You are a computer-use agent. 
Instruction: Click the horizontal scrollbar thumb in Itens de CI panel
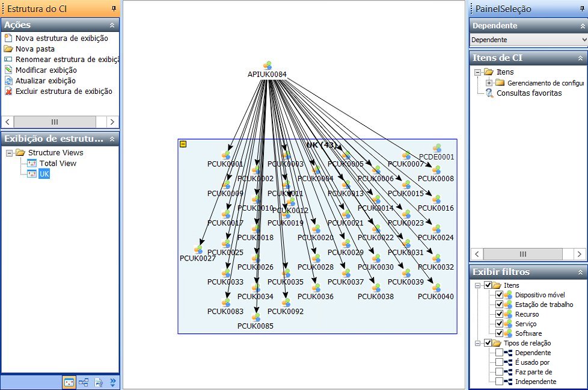(522, 254)
